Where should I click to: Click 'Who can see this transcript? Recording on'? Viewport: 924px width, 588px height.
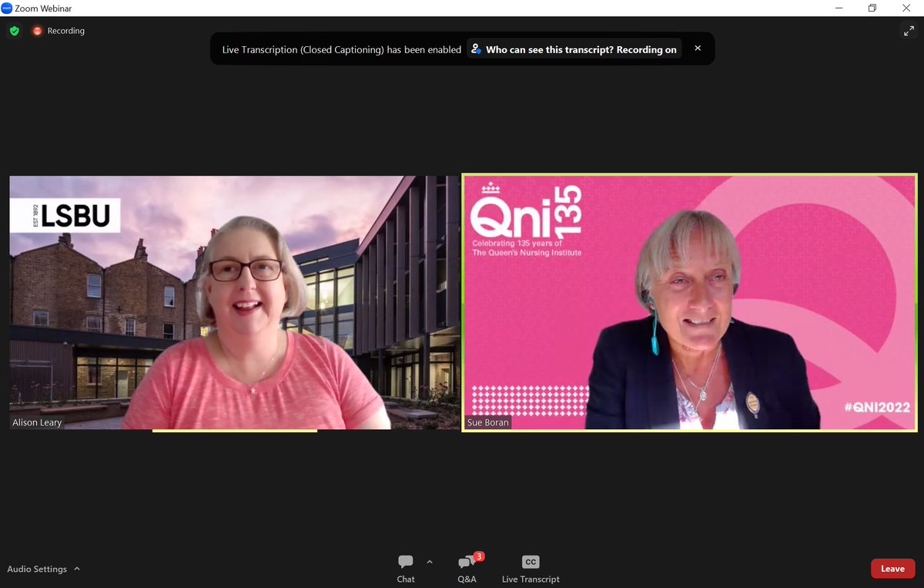574,49
